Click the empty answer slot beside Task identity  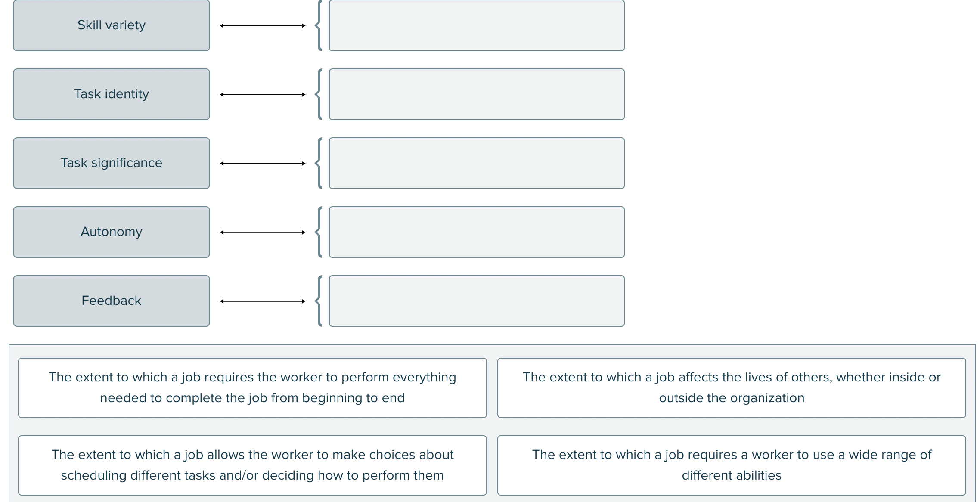[476, 94]
